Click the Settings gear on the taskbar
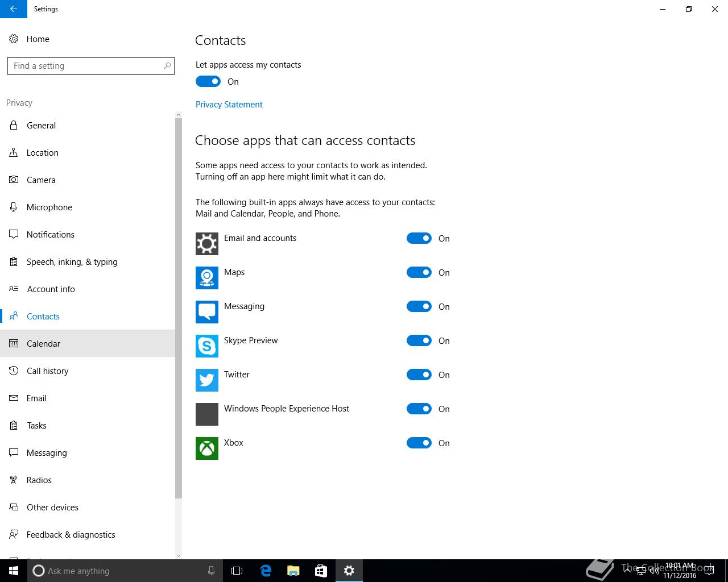Viewport: 728px width, 582px height. tap(349, 571)
